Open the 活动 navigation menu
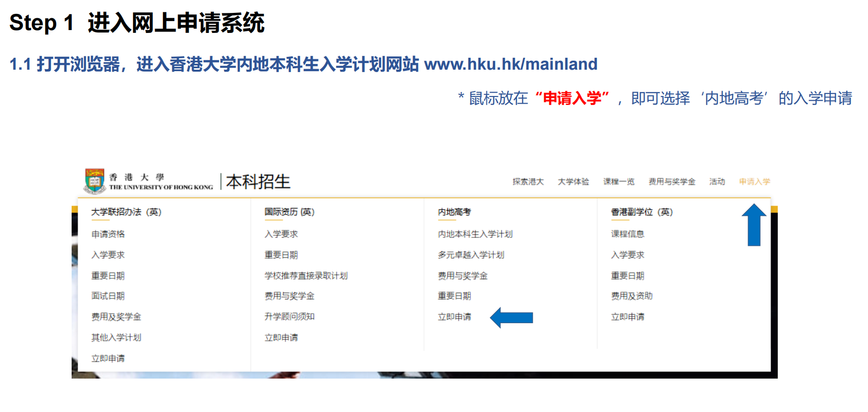The width and height of the screenshot is (868, 412). (x=717, y=182)
